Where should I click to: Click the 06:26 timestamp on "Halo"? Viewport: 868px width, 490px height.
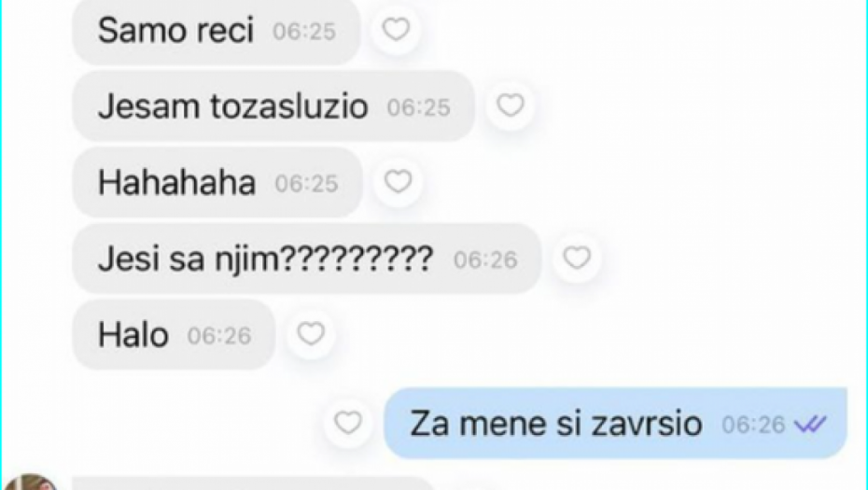click(219, 336)
